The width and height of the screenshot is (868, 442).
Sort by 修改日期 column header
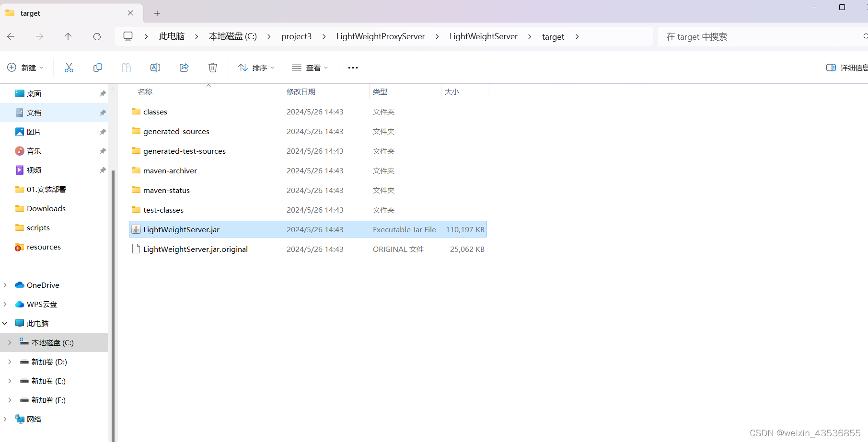coord(301,91)
